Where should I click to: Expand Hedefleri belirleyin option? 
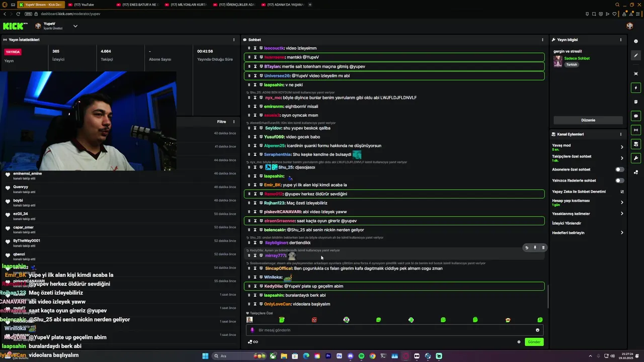click(x=622, y=233)
